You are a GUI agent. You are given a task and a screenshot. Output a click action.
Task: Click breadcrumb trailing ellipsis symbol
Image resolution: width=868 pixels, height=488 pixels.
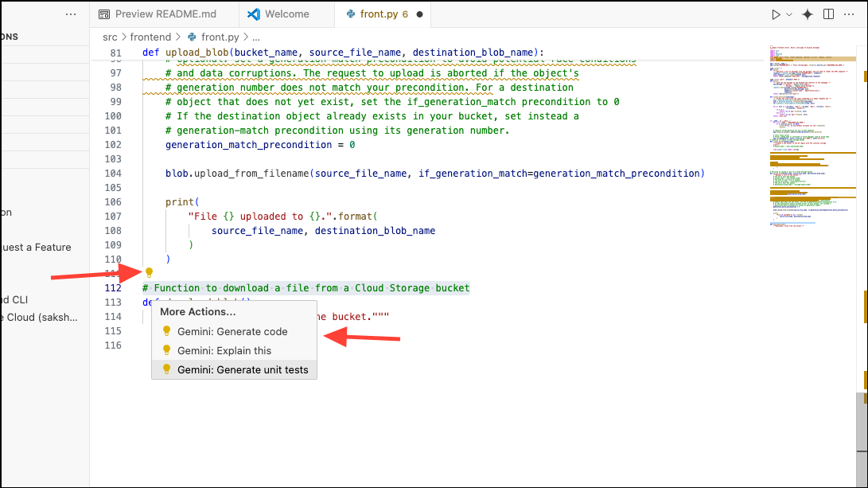coord(255,37)
